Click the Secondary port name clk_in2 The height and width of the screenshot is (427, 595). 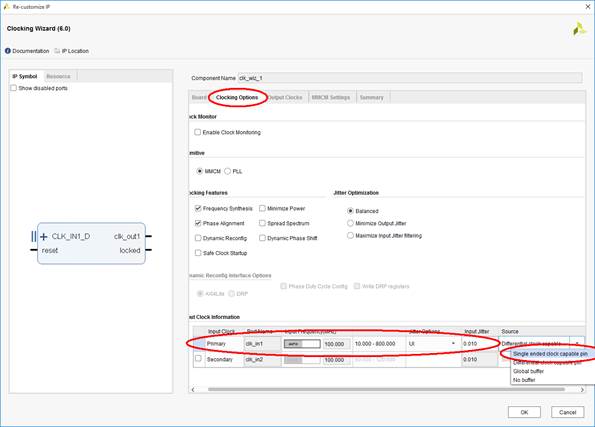(262, 359)
